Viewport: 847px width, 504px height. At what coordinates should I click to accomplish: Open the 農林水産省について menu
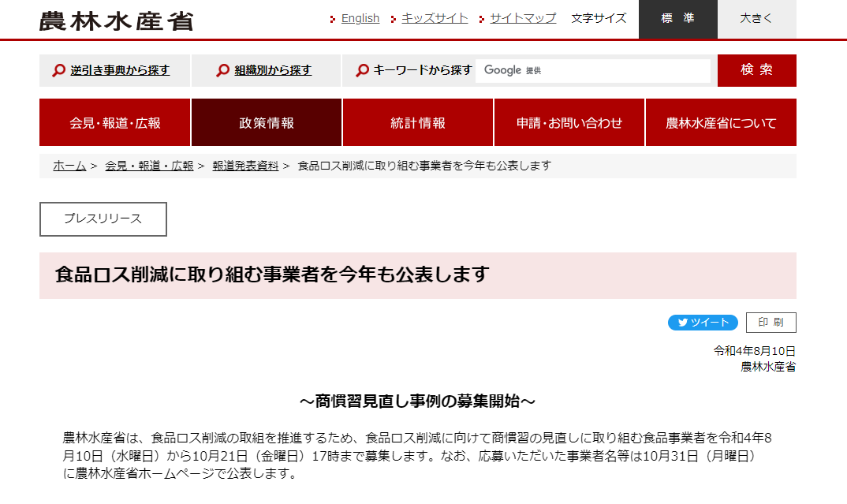pos(721,122)
